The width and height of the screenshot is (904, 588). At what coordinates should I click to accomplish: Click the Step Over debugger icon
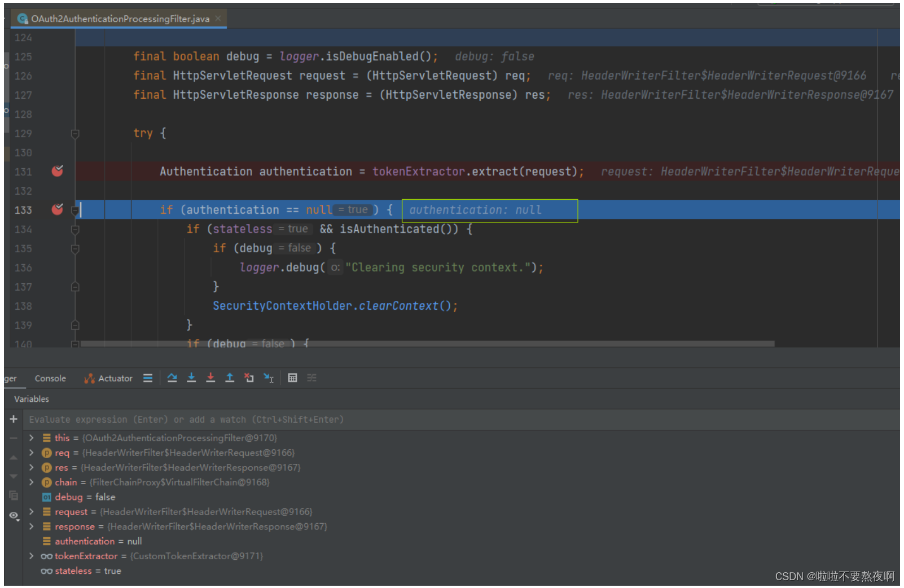click(x=172, y=378)
